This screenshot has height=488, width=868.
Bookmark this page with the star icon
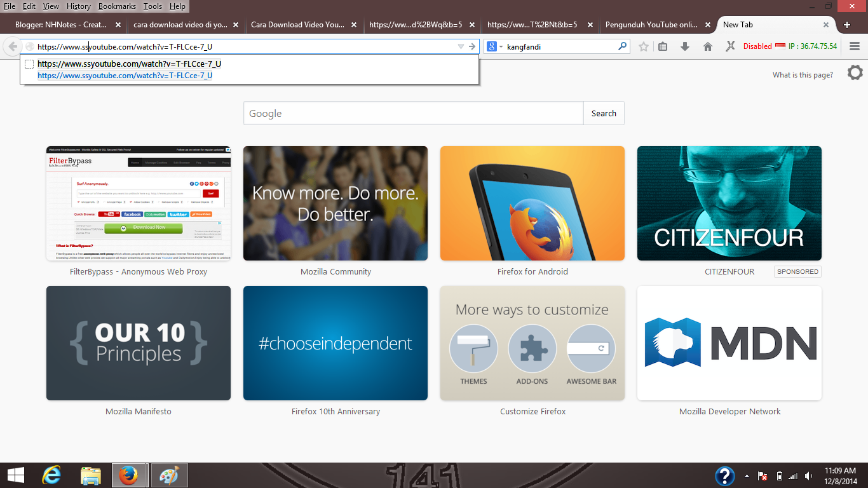tap(643, 46)
